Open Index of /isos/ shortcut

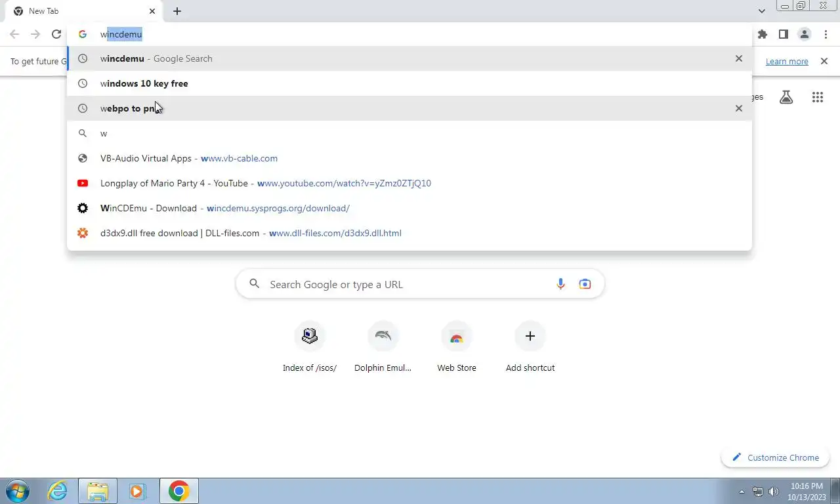(x=310, y=347)
